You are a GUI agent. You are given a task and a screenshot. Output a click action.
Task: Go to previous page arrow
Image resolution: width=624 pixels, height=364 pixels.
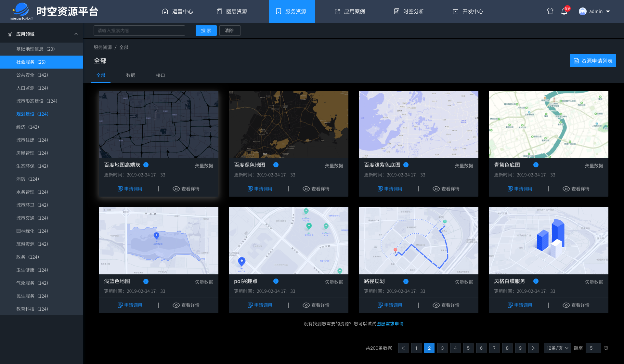pyautogui.click(x=403, y=348)
